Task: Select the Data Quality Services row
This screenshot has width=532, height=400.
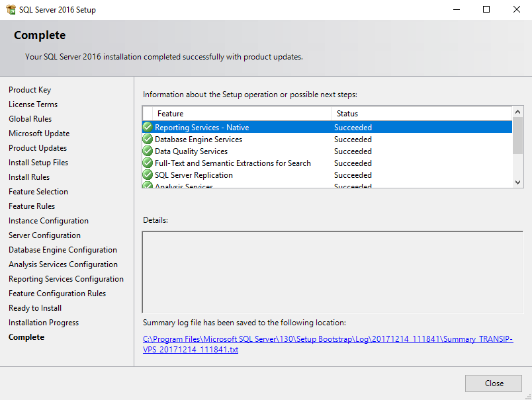Action: coord(327,151)
